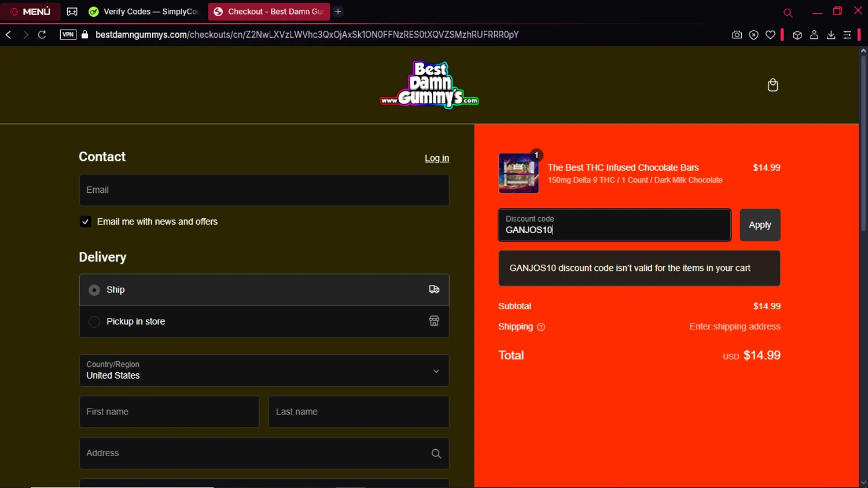
Task: Click the Subtotal $14.99 value
Action: 767,306
